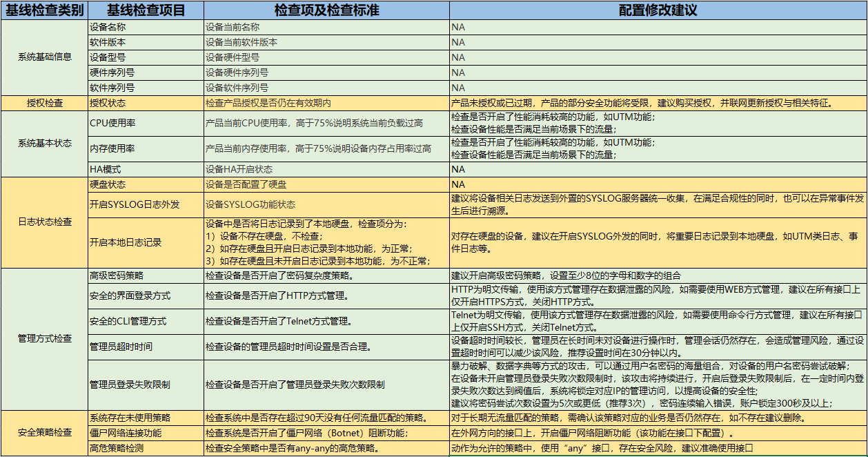The width and height of the screenshot is (868, 457).
Task: Select the "管理员登录失败限制" cell
Action: (x=146, y=385)
